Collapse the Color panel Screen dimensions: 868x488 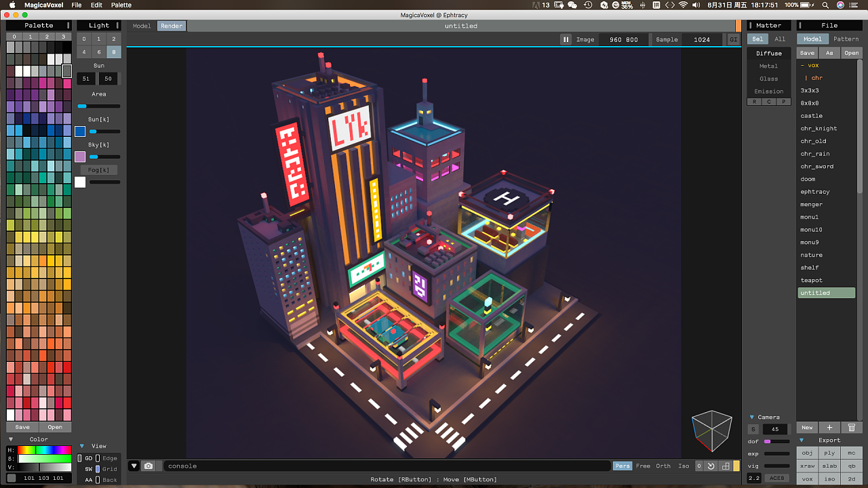[x=11, y=439]
